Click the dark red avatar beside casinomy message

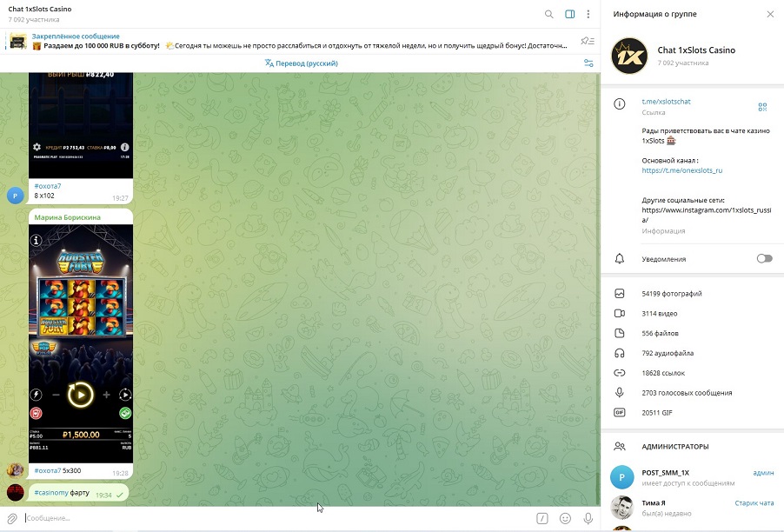[16, 493]
